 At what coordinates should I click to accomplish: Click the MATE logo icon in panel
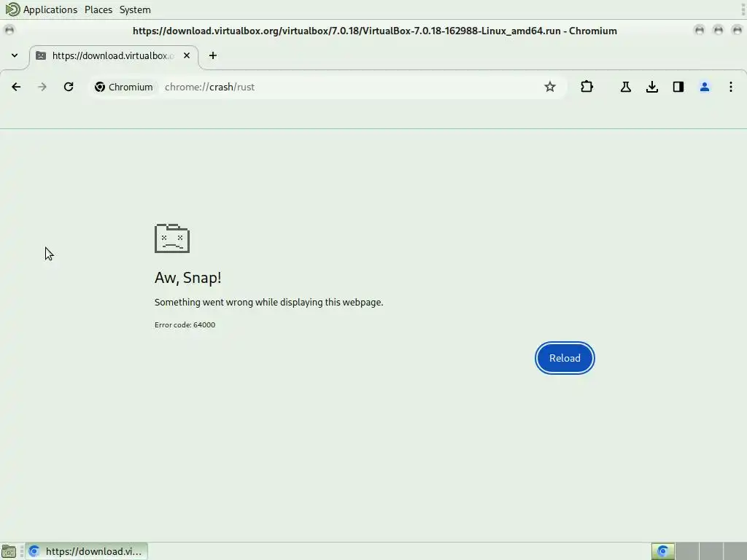[x=12, y=9]
